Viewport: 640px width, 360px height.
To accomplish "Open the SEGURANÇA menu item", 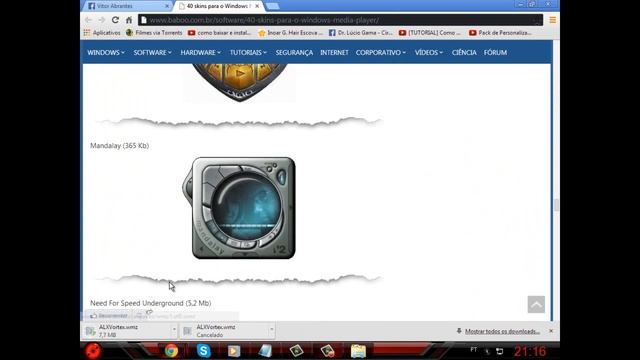I will point(294,52).
